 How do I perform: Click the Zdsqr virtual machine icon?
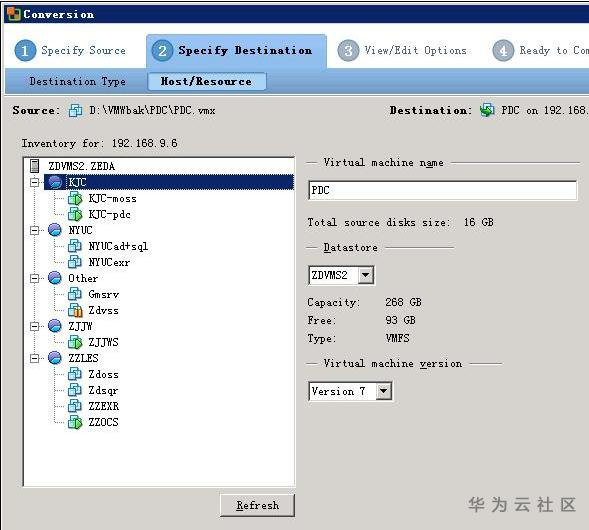[75, 390]
